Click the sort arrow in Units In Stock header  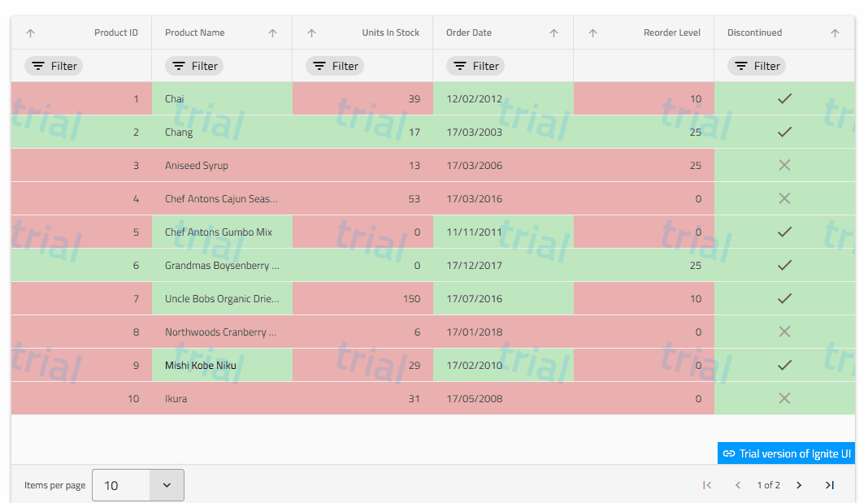pyautogui.click(x=312, y=33)
